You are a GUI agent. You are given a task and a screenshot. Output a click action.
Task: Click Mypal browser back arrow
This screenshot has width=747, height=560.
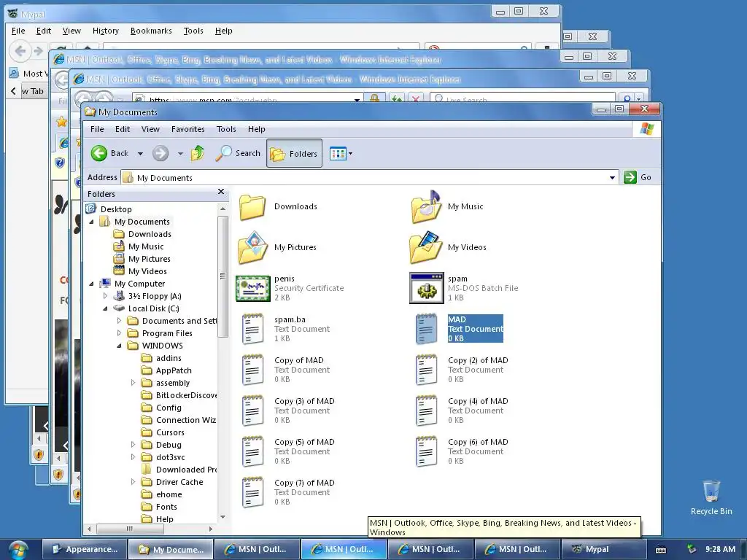pos(20,50)
